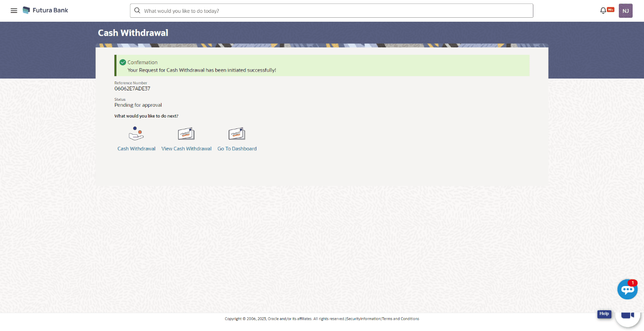Click the Status label
Screen dimensions: 644x331
[x=120, y=99]
